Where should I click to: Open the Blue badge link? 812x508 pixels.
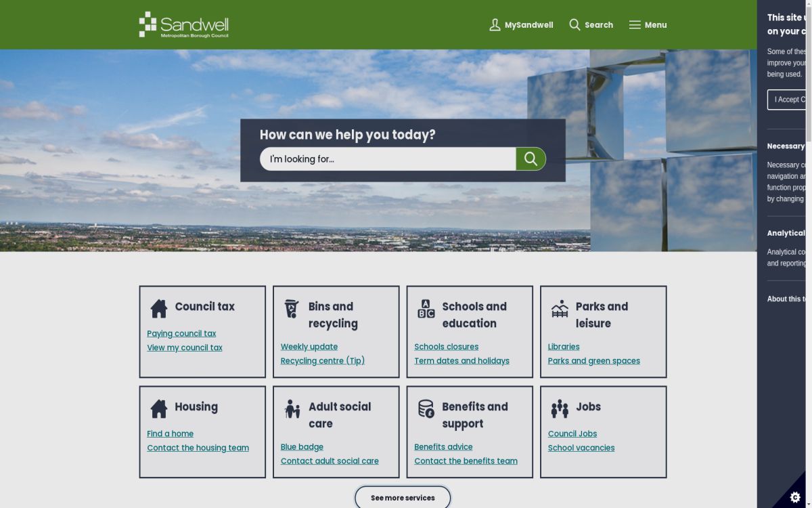[x=302, y=447]
